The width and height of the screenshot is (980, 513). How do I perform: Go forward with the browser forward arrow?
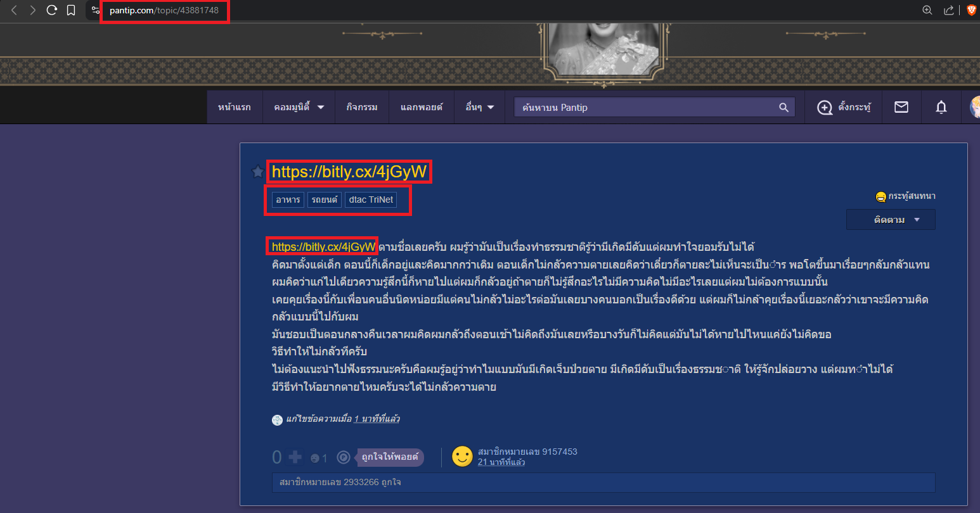point(33,10)
